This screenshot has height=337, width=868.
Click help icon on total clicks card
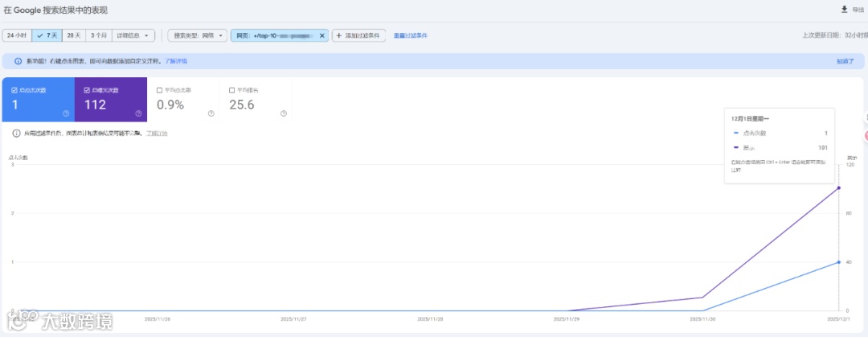[x=66, y=113]
